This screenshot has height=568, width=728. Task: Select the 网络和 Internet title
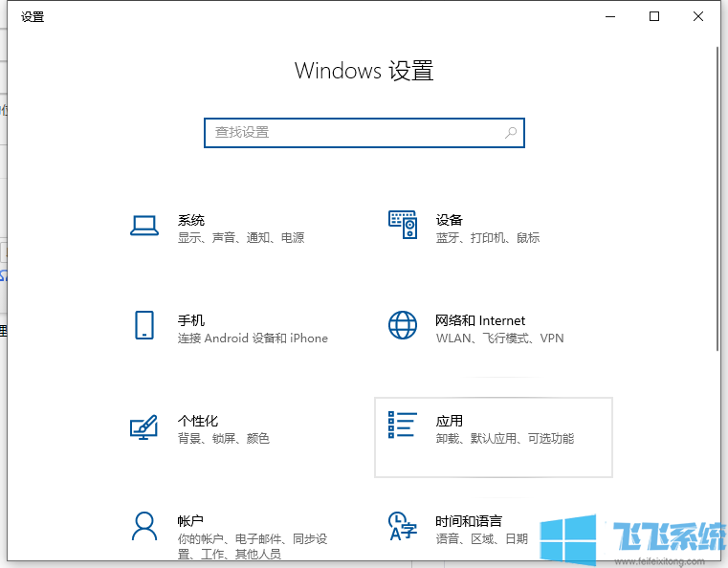(480, 320)
